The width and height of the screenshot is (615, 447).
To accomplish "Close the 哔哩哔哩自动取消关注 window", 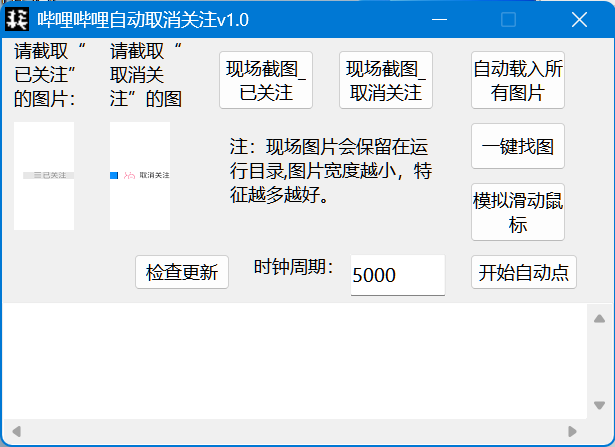I will (579, 20).
